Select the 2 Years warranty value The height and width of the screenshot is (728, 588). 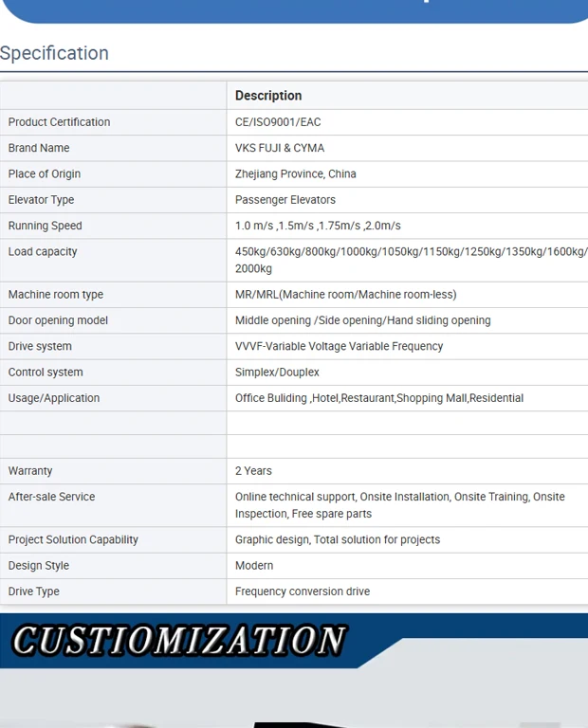click(x=253, y=471)
